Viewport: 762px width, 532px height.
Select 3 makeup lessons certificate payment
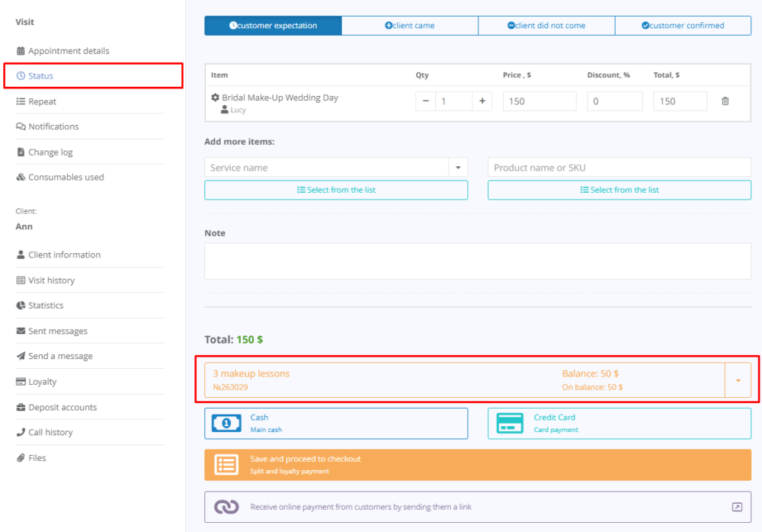coord(465,380)
